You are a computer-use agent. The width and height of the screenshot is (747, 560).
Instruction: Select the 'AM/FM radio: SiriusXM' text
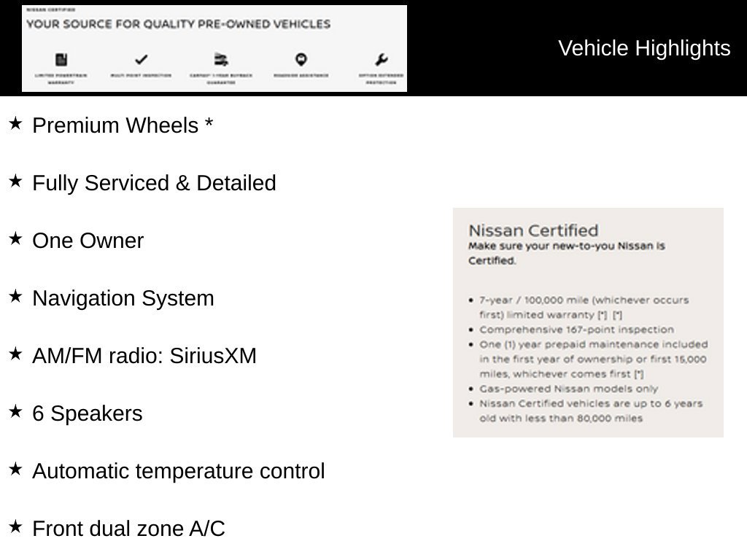pyautogui.click(x=144, y=356)
